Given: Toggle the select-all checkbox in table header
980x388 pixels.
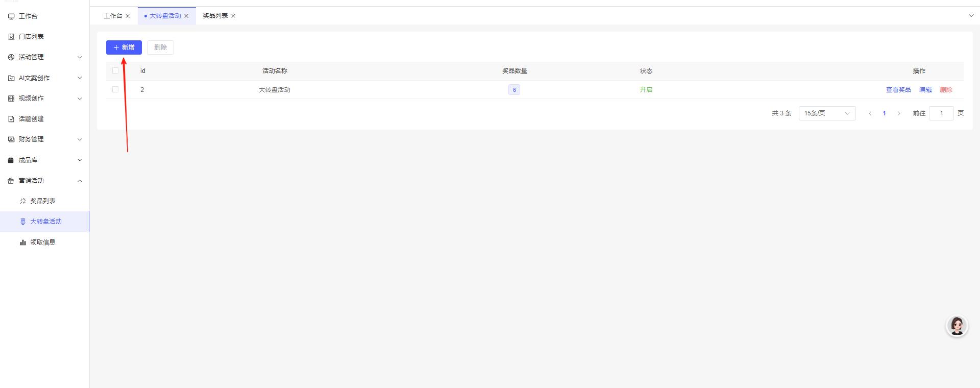Looking at the screenshot, I should click(x=115, y=71).
